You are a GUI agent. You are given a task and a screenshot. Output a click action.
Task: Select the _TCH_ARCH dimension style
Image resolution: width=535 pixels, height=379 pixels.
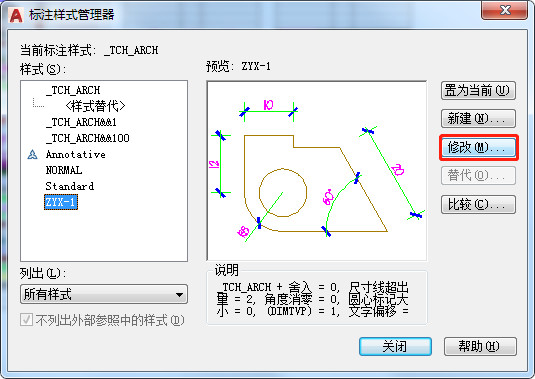tap(73, 90)
